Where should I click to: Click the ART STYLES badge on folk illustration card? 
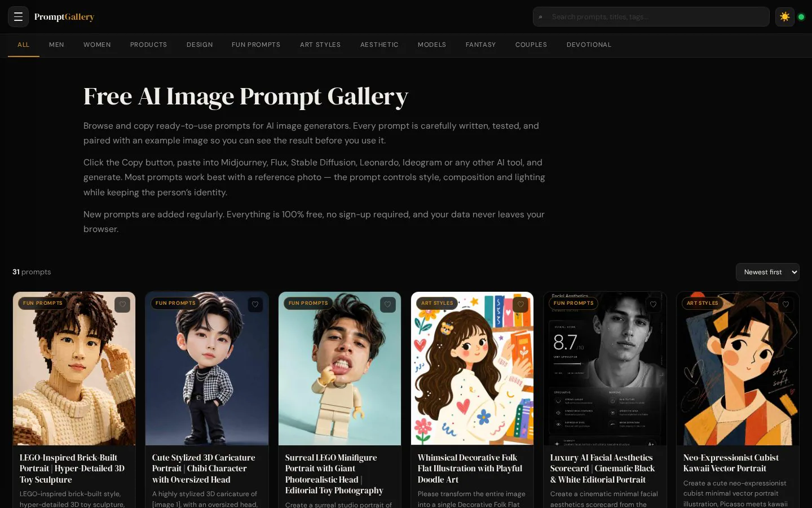pos(437,303)
